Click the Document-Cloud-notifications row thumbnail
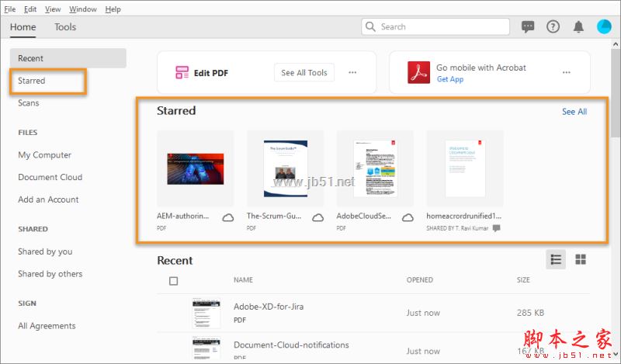621x364 pixels. (206, 348)
